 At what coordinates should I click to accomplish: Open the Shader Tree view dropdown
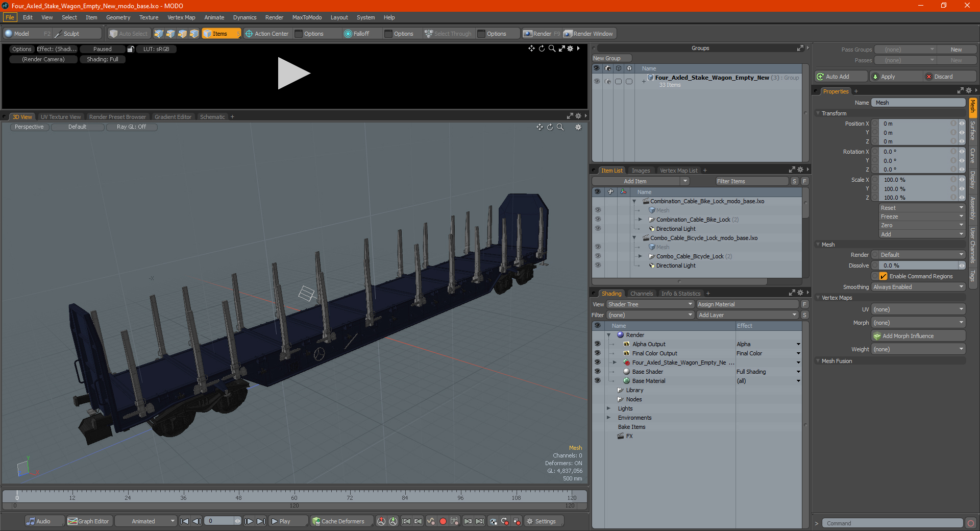(x=650, y=304)
